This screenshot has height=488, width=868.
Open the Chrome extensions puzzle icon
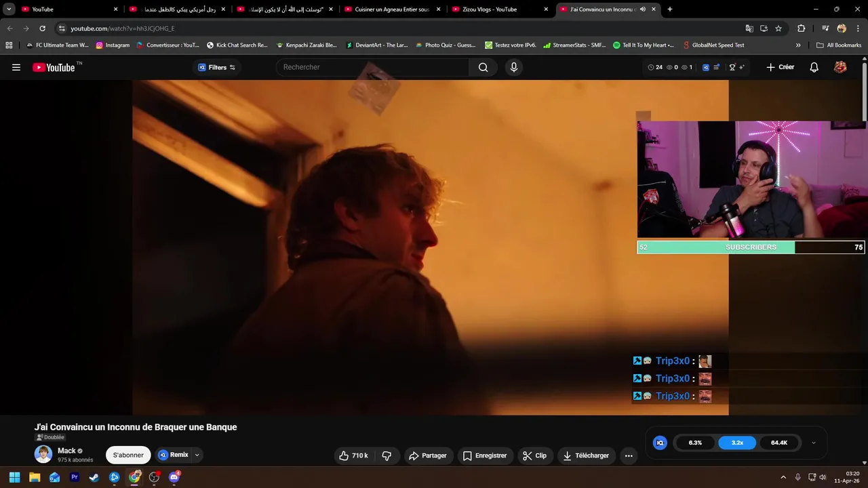point(802,28)
